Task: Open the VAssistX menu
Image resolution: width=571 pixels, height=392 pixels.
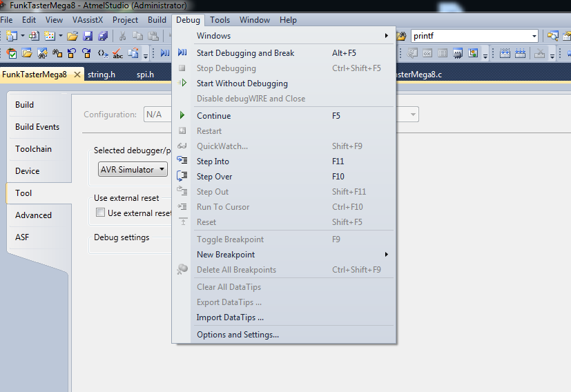Action: pyautogui.click(x=88, y=20)
